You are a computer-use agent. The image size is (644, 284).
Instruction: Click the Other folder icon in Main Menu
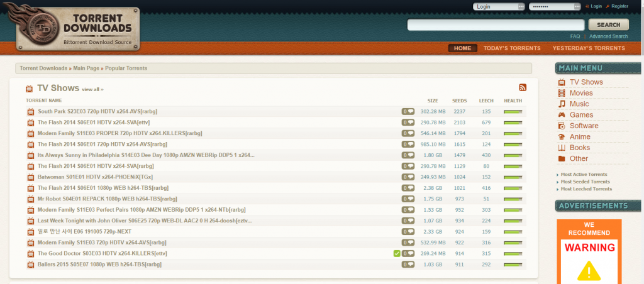[x=562, y=158]
